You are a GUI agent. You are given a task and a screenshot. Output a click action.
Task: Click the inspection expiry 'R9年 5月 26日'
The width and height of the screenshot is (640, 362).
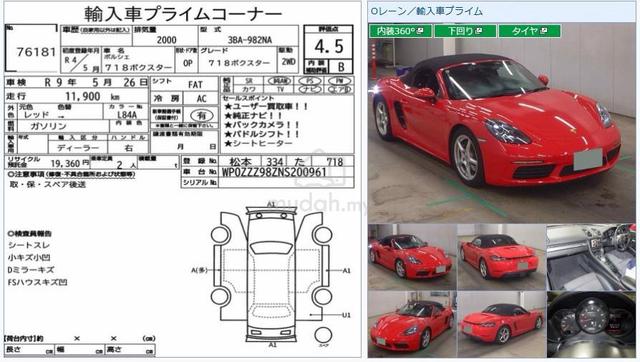pos(96,83)
